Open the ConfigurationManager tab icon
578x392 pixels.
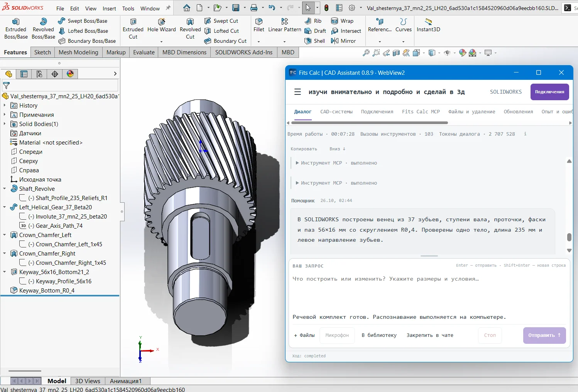click(x=39, y=74)
